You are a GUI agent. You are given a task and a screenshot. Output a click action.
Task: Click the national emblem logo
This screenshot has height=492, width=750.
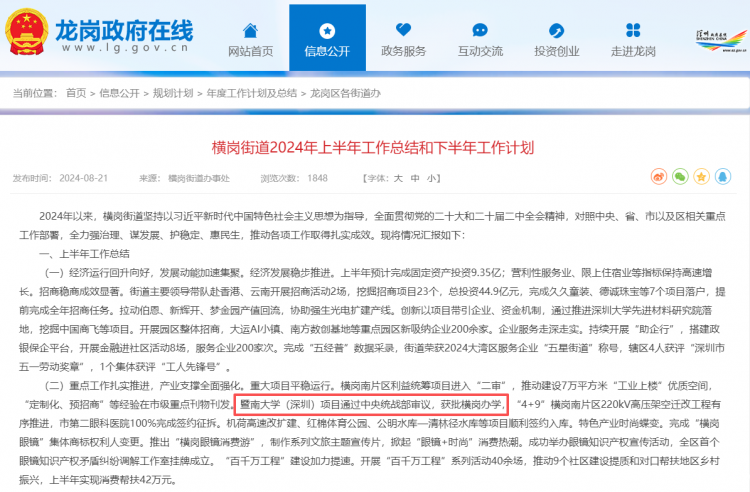(x=27, y=32)
